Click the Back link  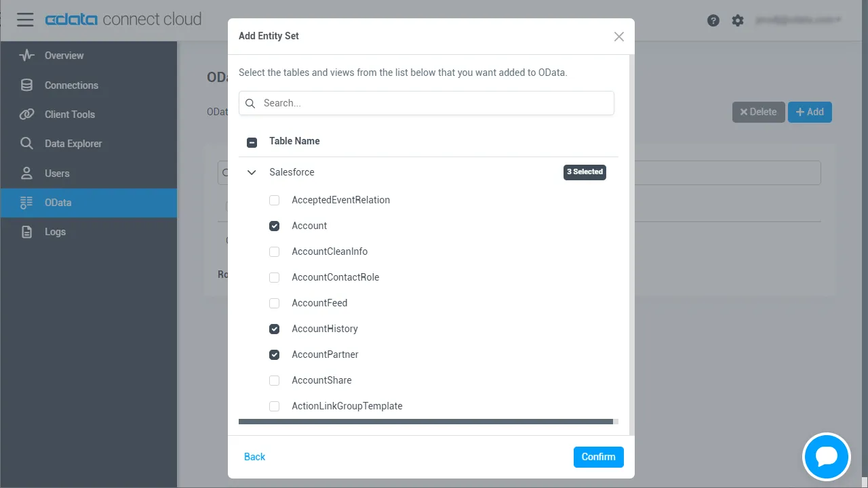click(x=254, y=457)
